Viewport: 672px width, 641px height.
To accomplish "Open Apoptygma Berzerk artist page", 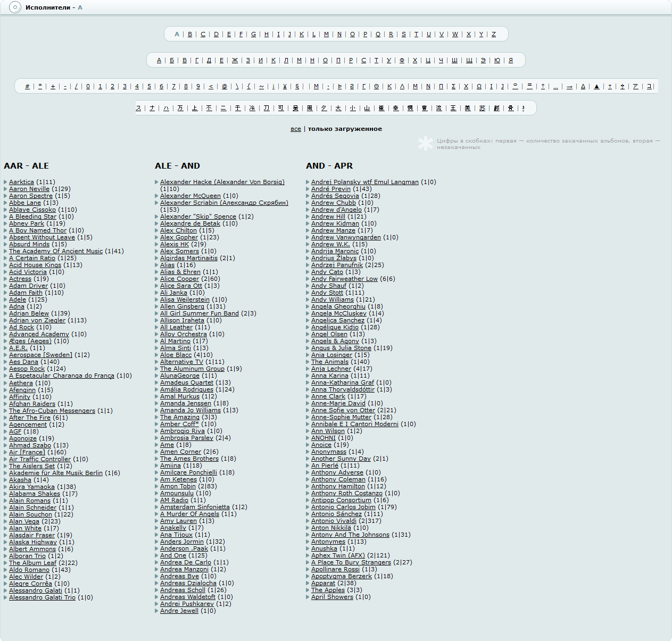I will pyautogui.click(x=342, y=576).
